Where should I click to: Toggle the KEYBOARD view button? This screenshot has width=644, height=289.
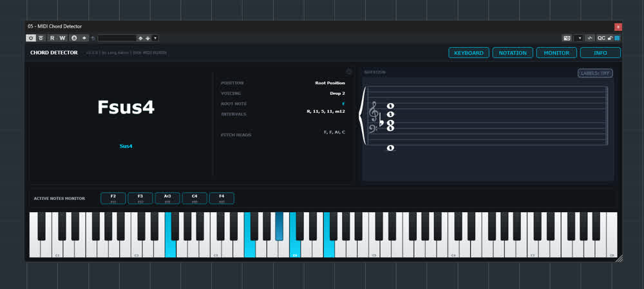[469, 53]
